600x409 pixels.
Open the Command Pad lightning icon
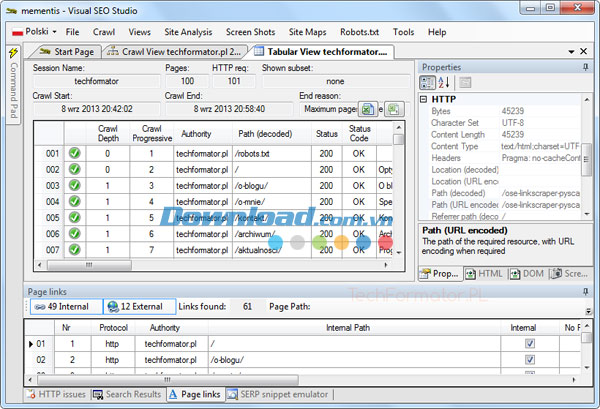(13, 52)
